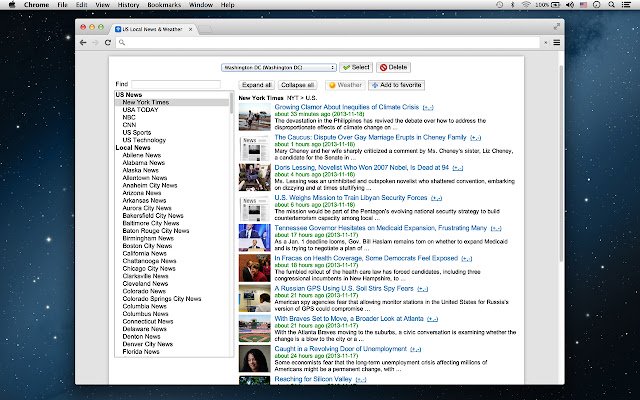Open 'U.S. Weighs Mission to Train Libyan' article
This screenshot has height=400, width=640.
[351, 198]
